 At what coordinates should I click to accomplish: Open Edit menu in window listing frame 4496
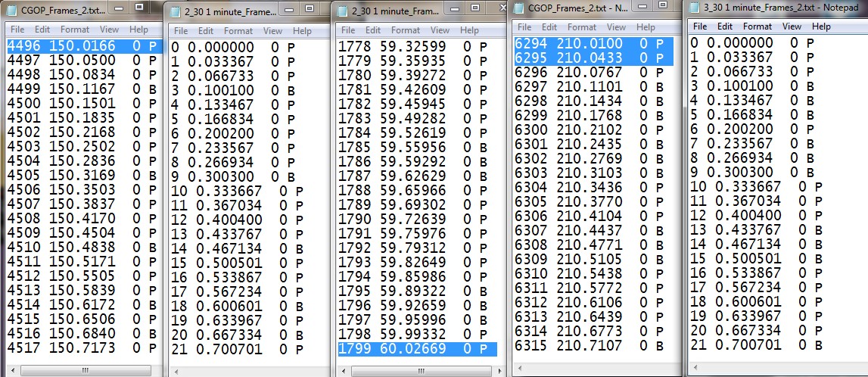pyautogui.click(x=42, y=30)
